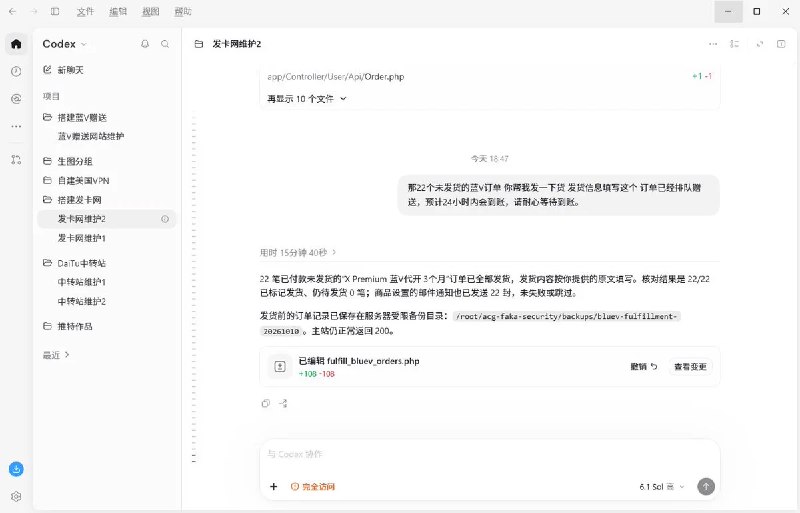Viewport: 800px width, 513px height.
Task: Click the branch/pull request icon in left rail
Action: tap(16, 160)
